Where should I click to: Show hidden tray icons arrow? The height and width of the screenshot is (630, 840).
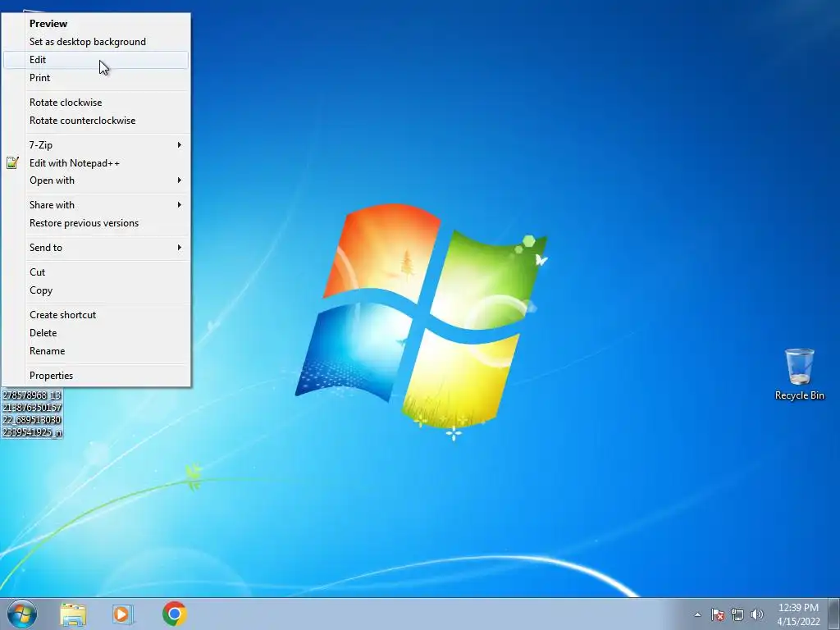pyautogui.click(x=697, y=614)
